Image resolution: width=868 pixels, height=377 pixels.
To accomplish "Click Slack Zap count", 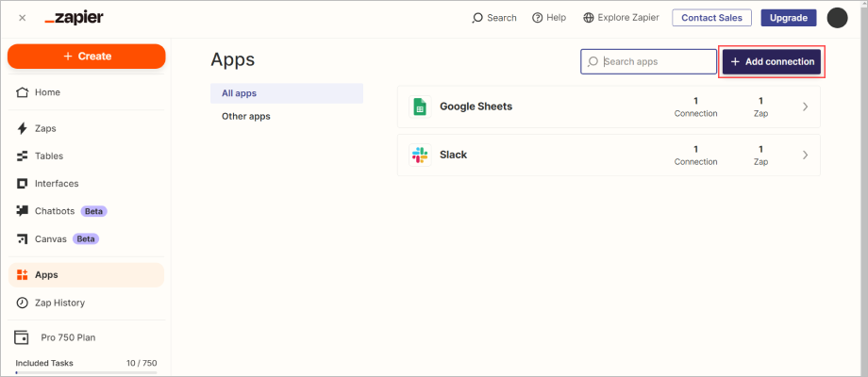I will coord(760,156).
